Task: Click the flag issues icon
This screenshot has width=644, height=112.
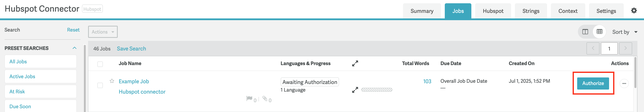Action: coord(249,98)
